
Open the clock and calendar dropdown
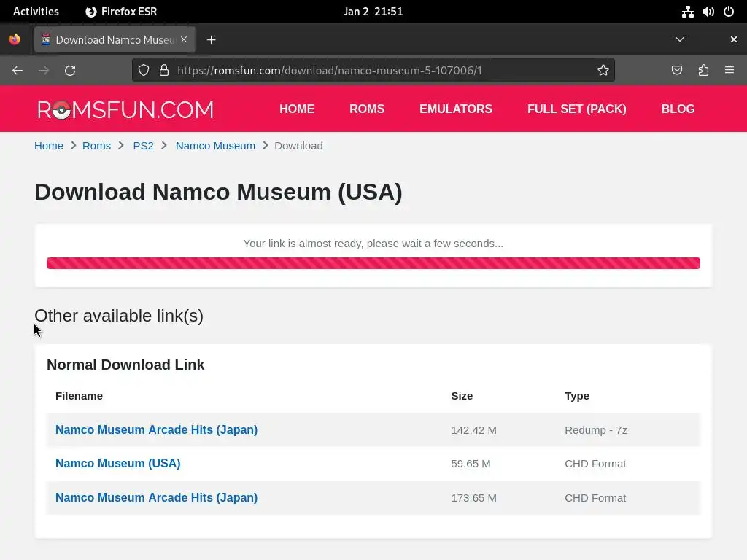(x=373, y=12)
